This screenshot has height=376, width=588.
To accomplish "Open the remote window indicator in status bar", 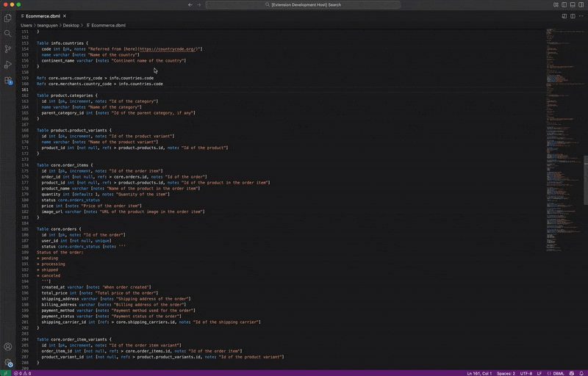I will 5,373.
